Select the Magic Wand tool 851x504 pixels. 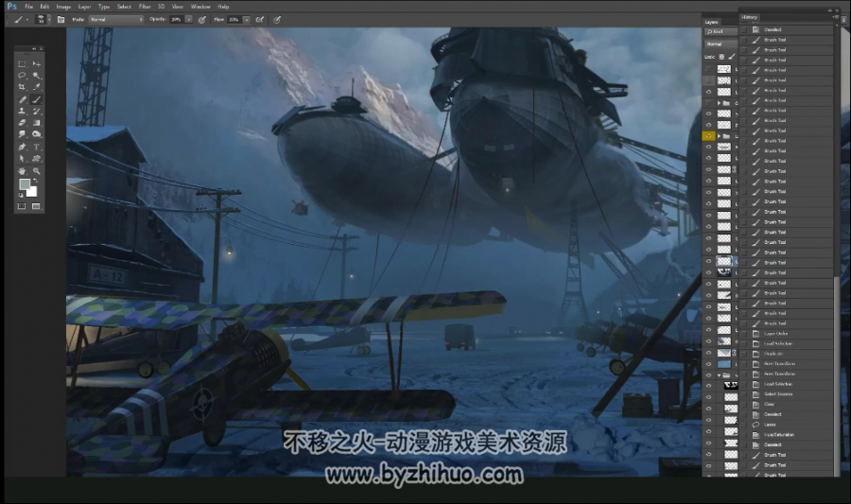pyautogui.click(x=36, y=76)
